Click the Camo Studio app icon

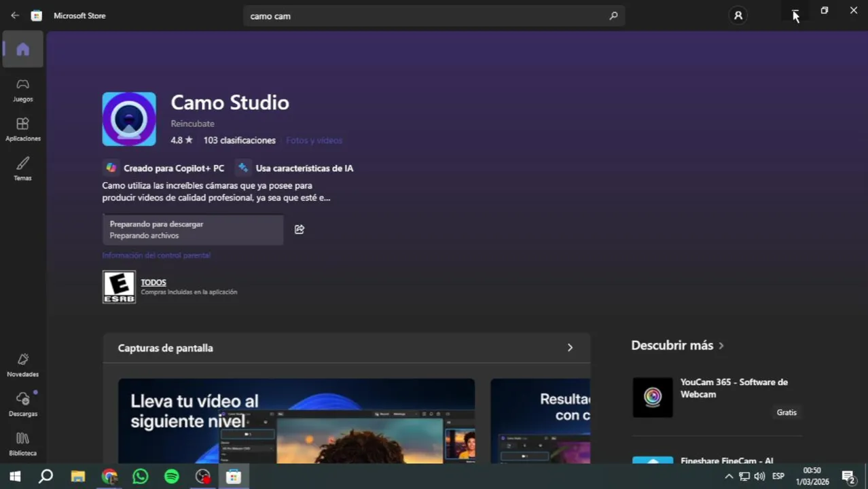click(x=129, y=119)
